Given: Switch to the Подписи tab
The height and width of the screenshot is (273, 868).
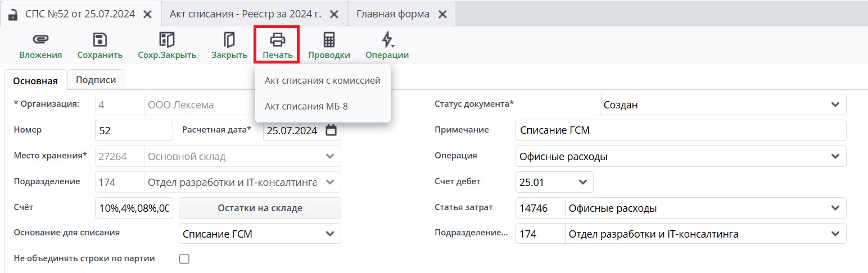Looking at the screenshot, I should click(96, 80).
